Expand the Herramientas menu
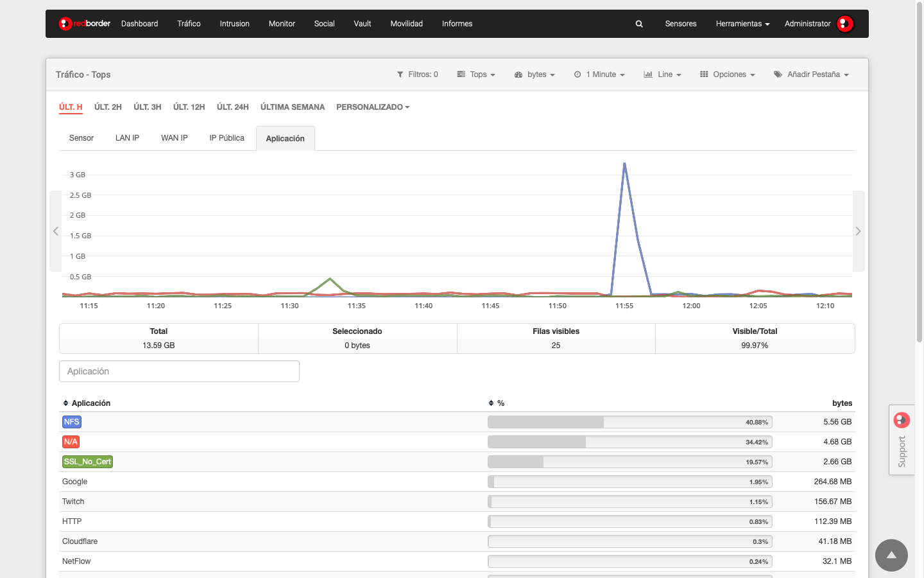Image resolution: width=924 pixels, height=578 pixels. click(x=742, y=24)
